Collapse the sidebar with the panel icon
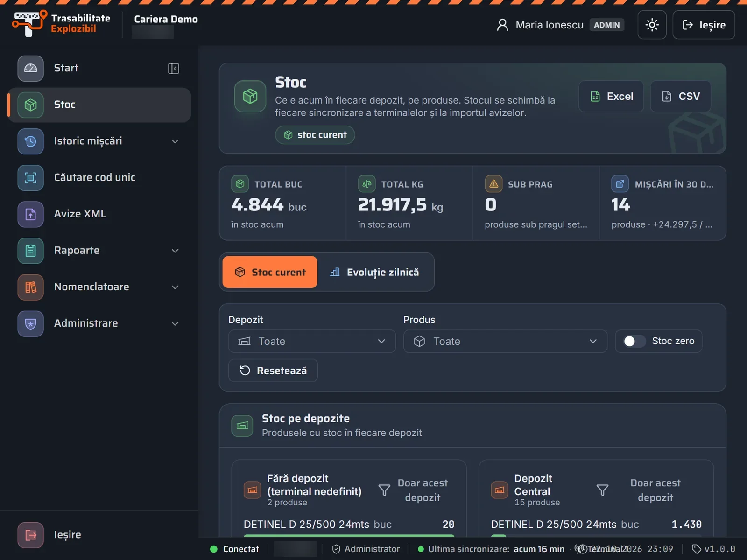 [174, 69]
